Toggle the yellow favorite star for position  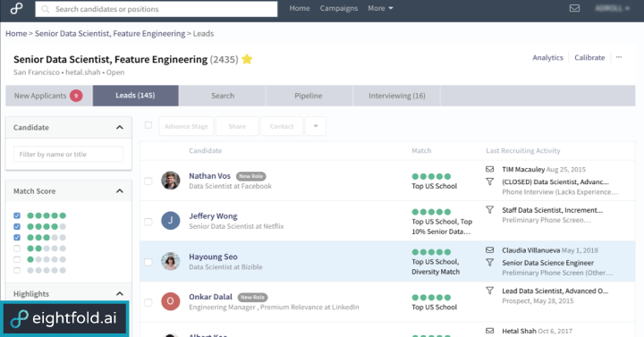click(x=247, y=59)
